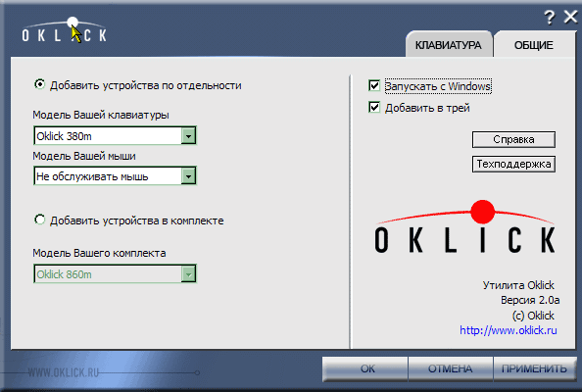Click the ОТМЕНА button
This screenshot has height=392, width=582.
pyautogui.click(x=451, y=369)
